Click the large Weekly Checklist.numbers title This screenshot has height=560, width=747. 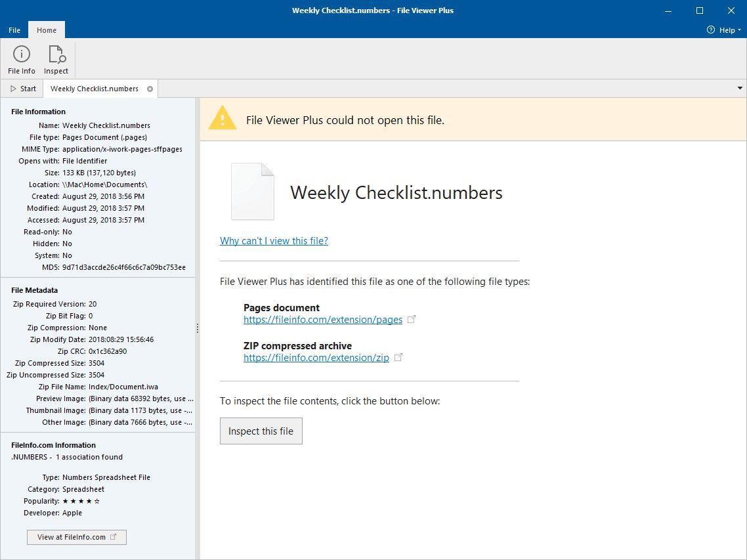(396, 192)
